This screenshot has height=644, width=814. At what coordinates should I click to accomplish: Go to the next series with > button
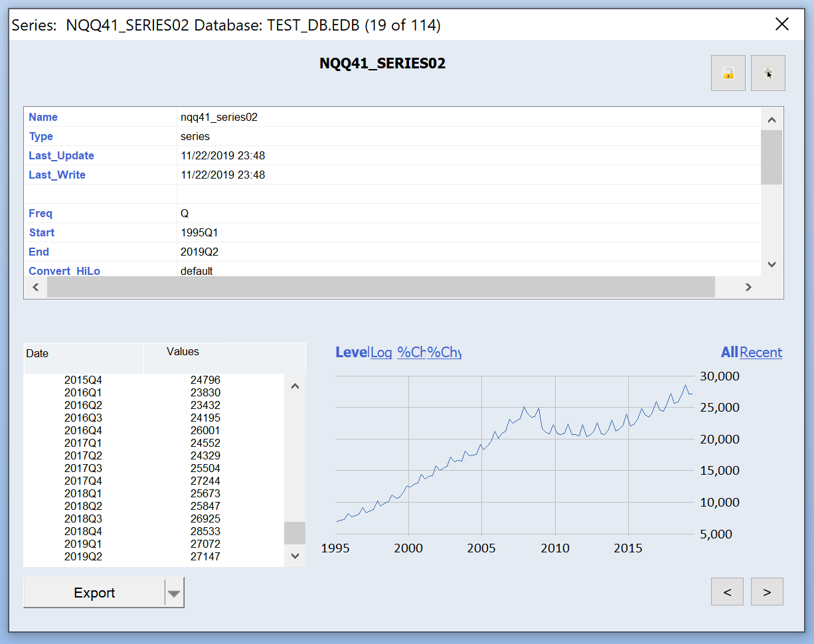767,592
